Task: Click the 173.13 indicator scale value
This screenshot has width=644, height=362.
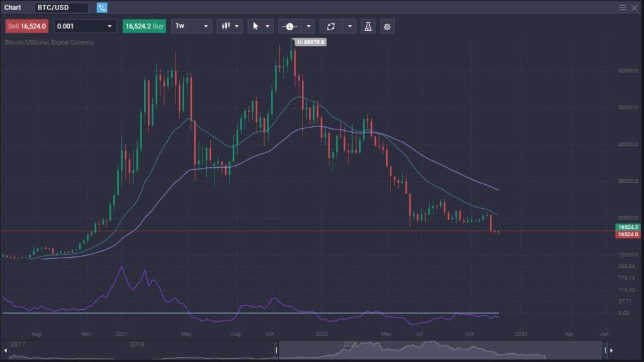Action: click(626, 278)
